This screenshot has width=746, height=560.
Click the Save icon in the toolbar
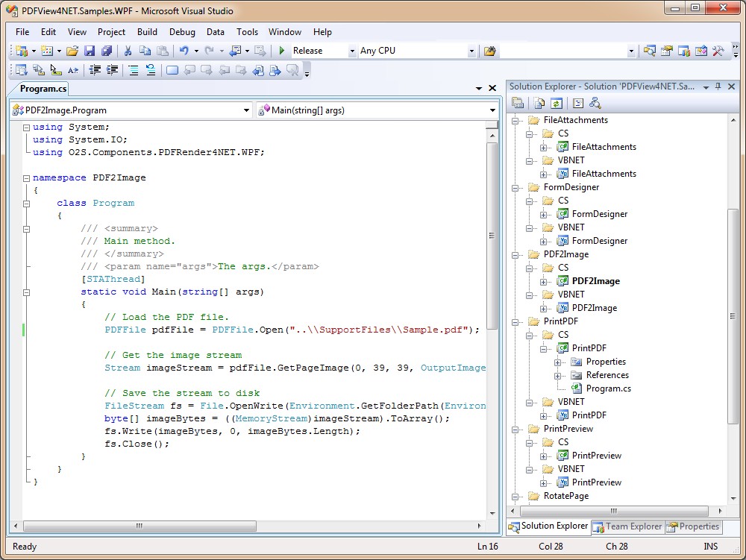tap(90, 51)
